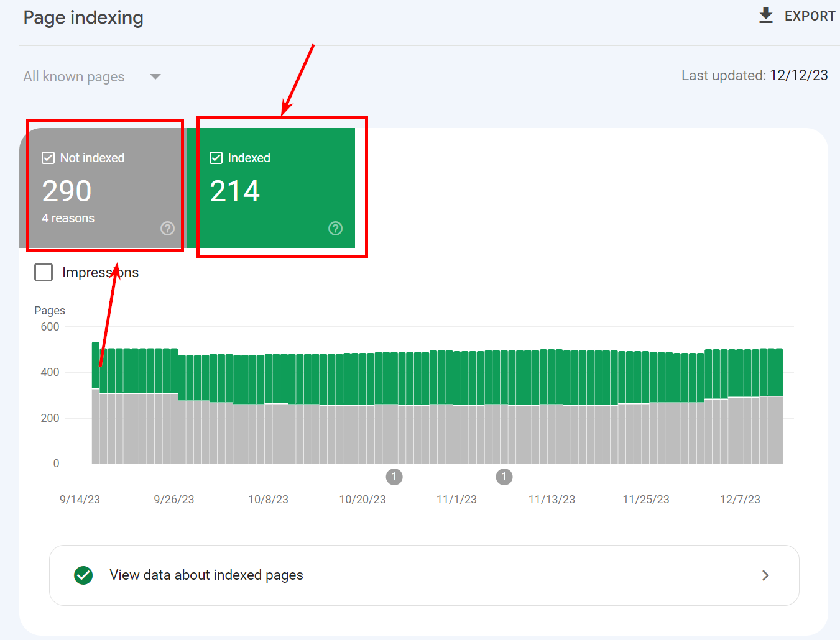Select the 290 Not indexed count

[x=67, y=191]
